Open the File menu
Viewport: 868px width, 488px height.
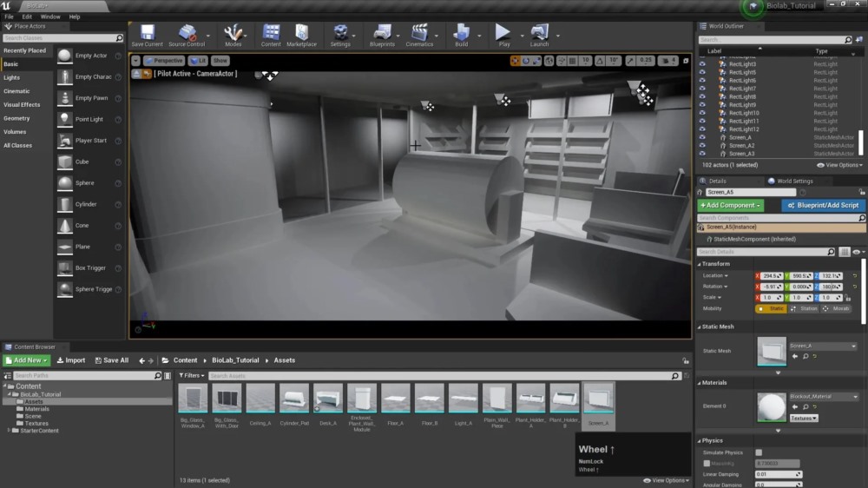[x=9, y=16]
